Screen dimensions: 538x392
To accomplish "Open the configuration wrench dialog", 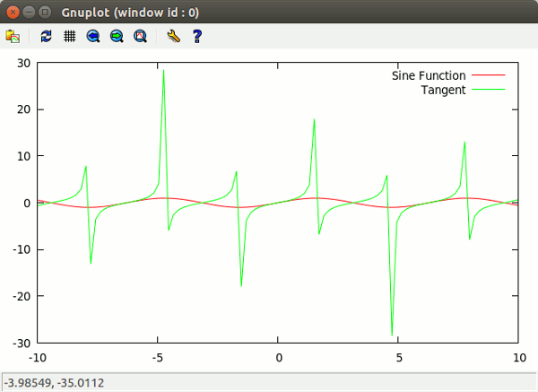I will [174, 37].
